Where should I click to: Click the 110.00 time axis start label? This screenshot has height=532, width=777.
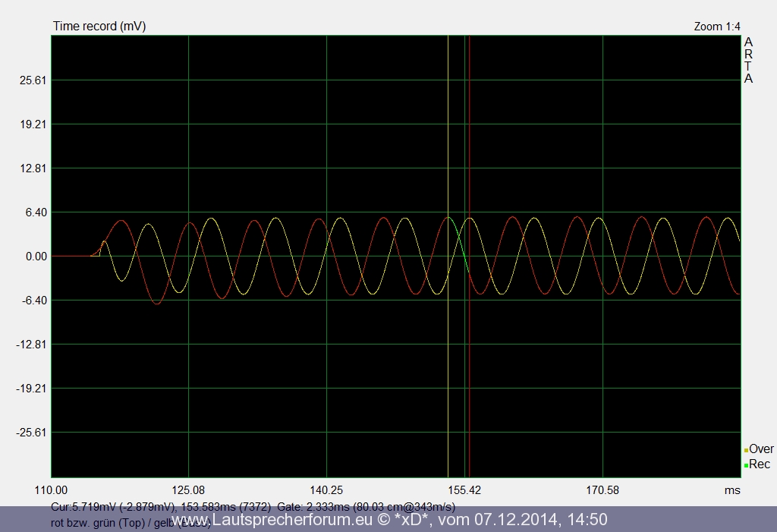(x=51, y=490)
